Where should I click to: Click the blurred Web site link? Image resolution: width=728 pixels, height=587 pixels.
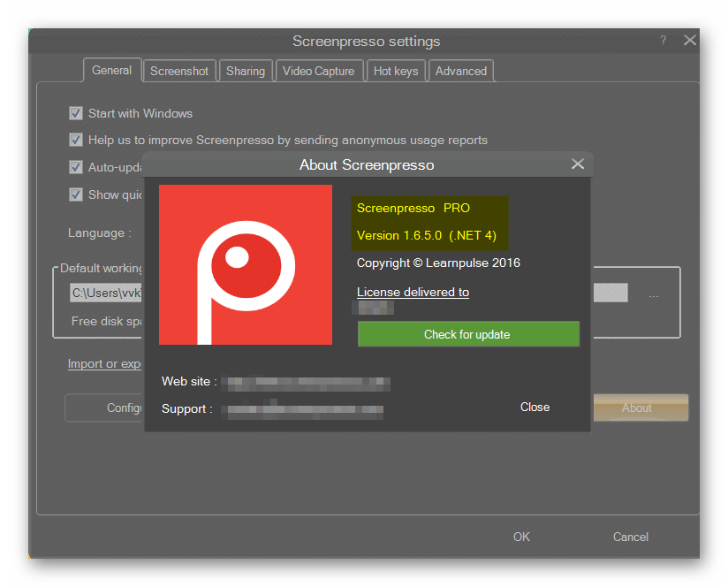306,382
